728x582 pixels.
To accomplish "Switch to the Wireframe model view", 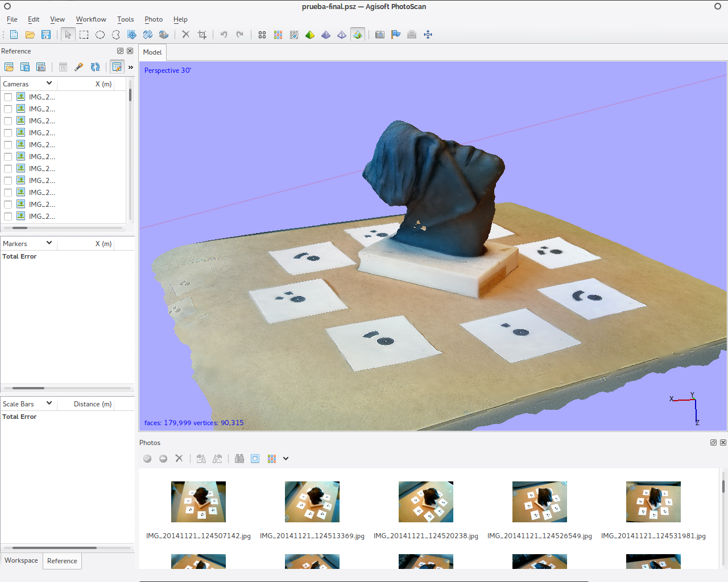I will (x=342, y=35).
